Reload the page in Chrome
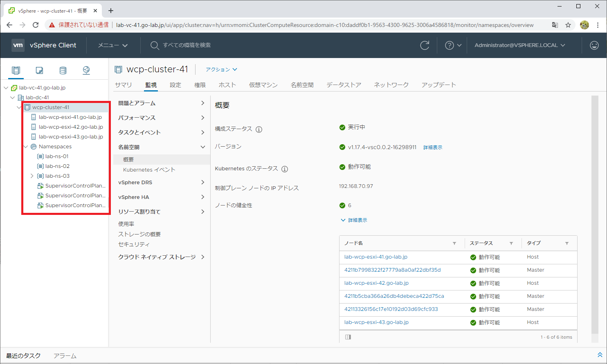Viewport: 607px width, 364px height. point(36,25)
